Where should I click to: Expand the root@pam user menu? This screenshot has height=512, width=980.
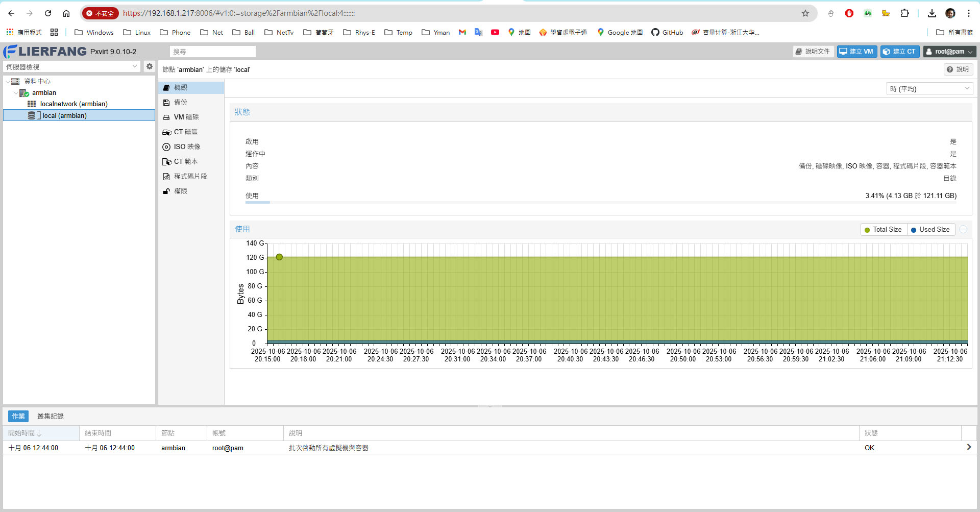point(949,52)
